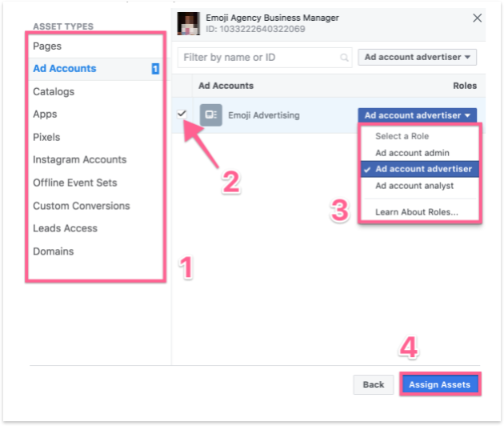This screenshot has width=504, height=426.
Task: Choose Ad account analyst role
Action: click(x=414, y=186)
